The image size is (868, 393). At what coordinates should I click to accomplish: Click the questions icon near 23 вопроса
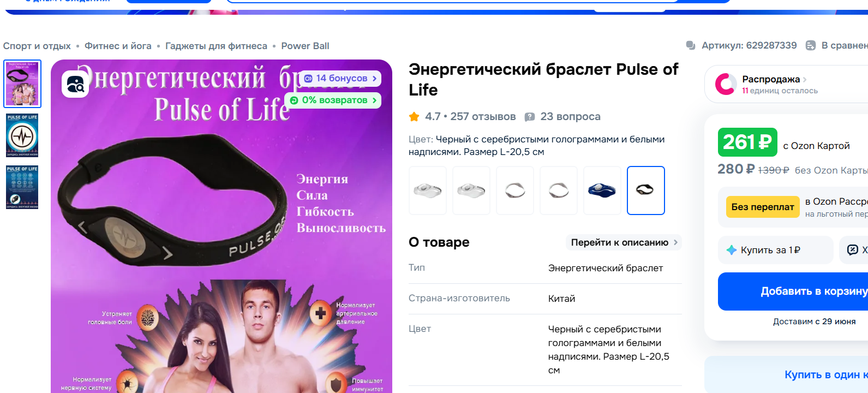(529, 117)
